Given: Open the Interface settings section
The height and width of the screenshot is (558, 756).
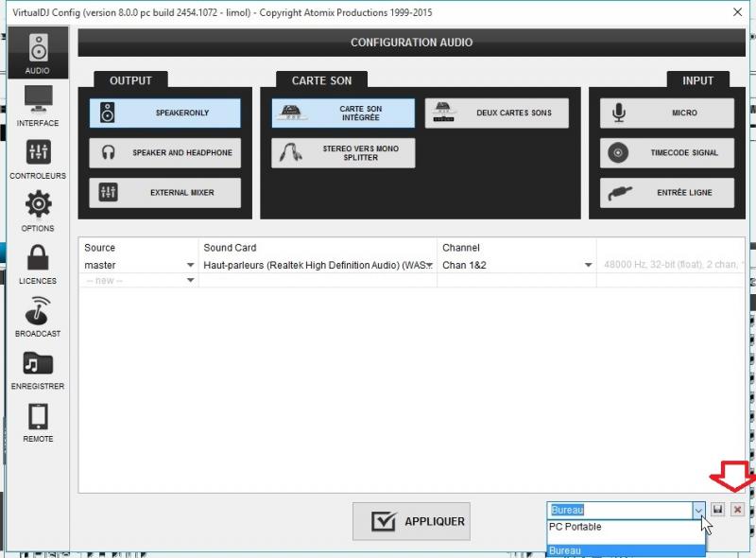Looking at the screenshot, I should tap(38, 105).
